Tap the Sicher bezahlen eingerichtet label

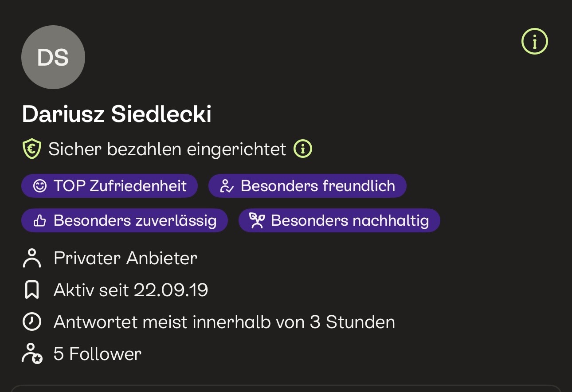[x=167, y=149]
